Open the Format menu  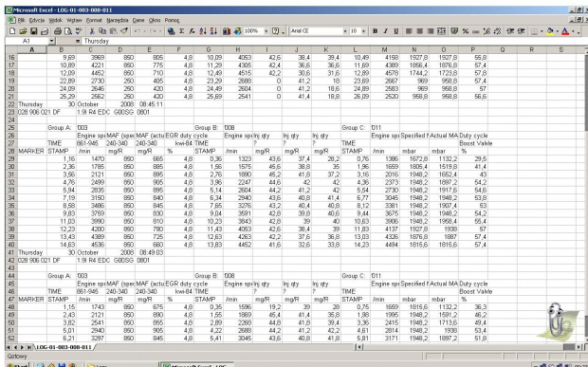click(x=94, y=20)
